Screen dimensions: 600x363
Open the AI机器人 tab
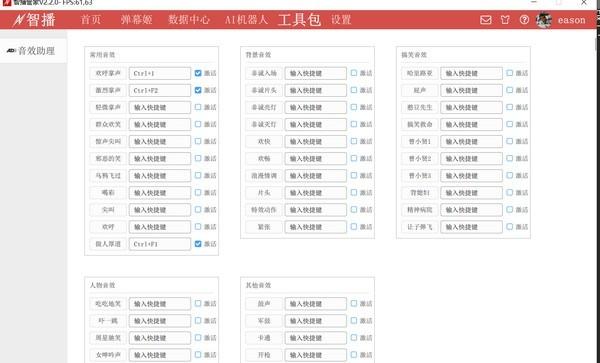tap(246, 20)
